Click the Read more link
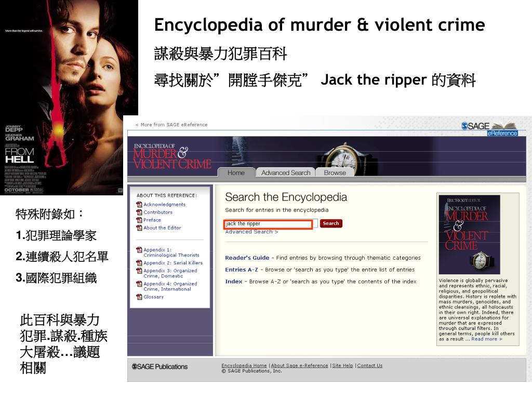 pyautogui.click(x=486, y=339)
